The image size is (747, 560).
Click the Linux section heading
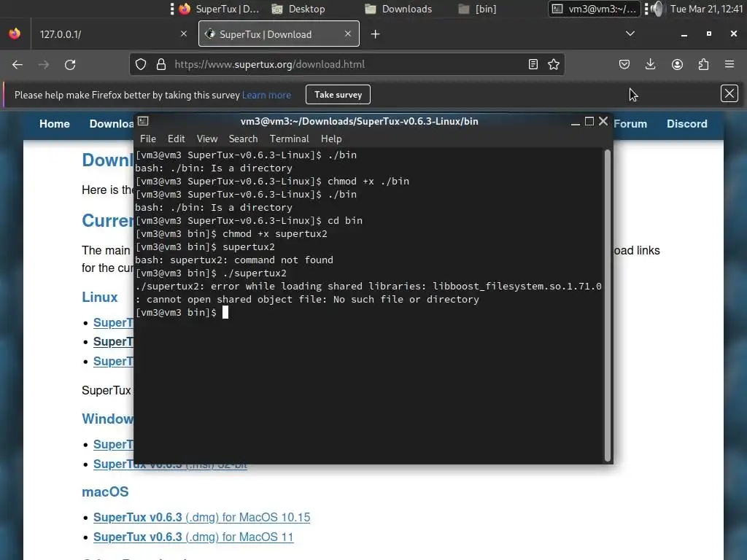click(99, 297)
